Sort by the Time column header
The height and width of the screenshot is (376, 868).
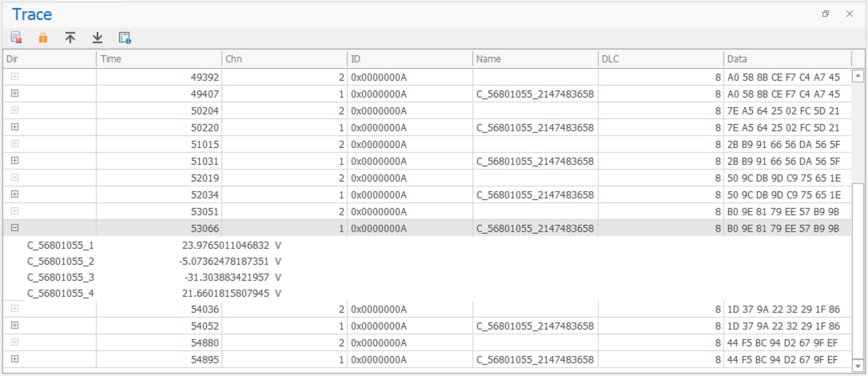coord(158,59)
